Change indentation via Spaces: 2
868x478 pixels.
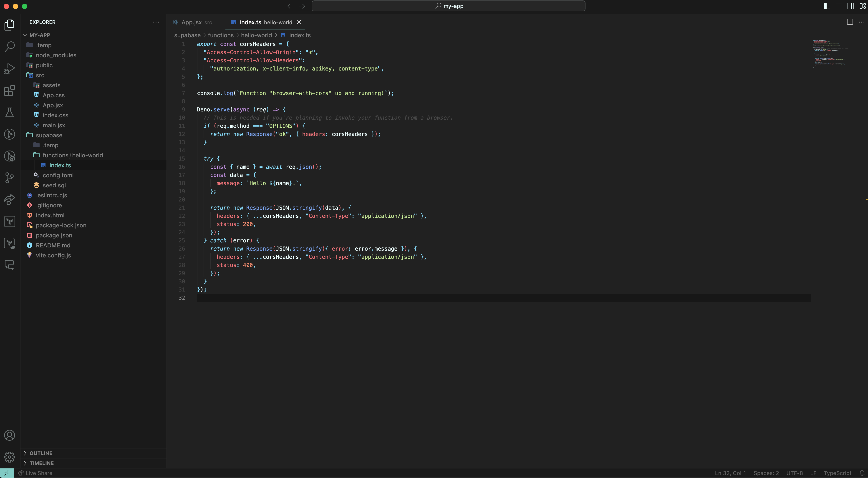pyautogui.click(x=766, y=473)
